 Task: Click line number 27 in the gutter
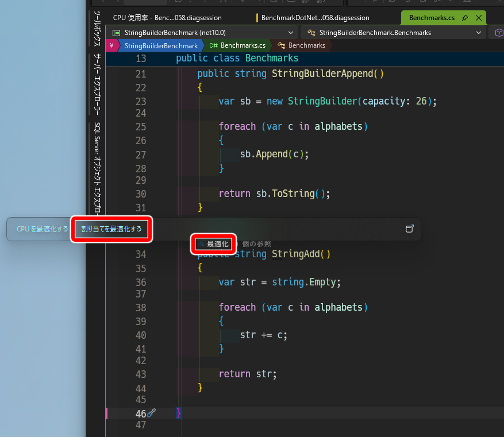click(141, 155)
